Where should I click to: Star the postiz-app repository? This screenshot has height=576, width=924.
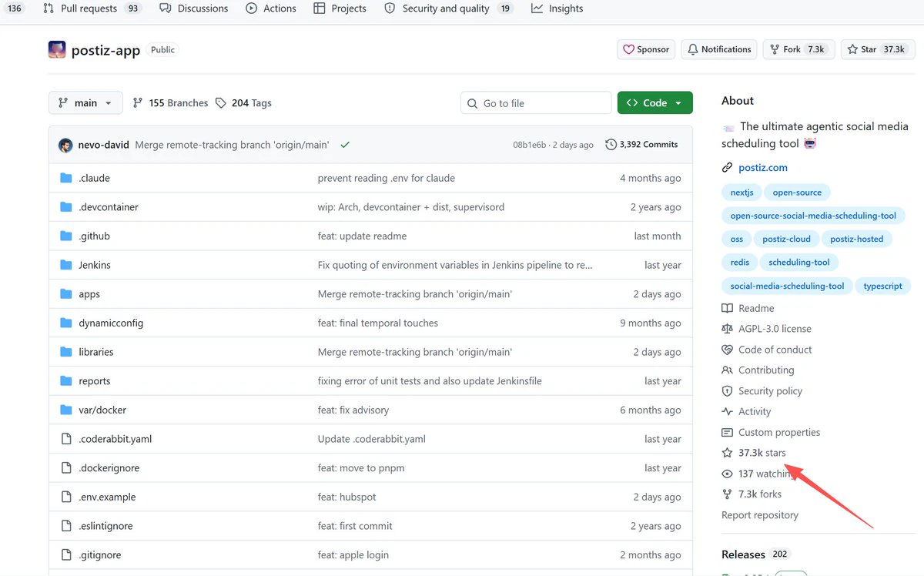pyautogui.click(x=878, y=49)
